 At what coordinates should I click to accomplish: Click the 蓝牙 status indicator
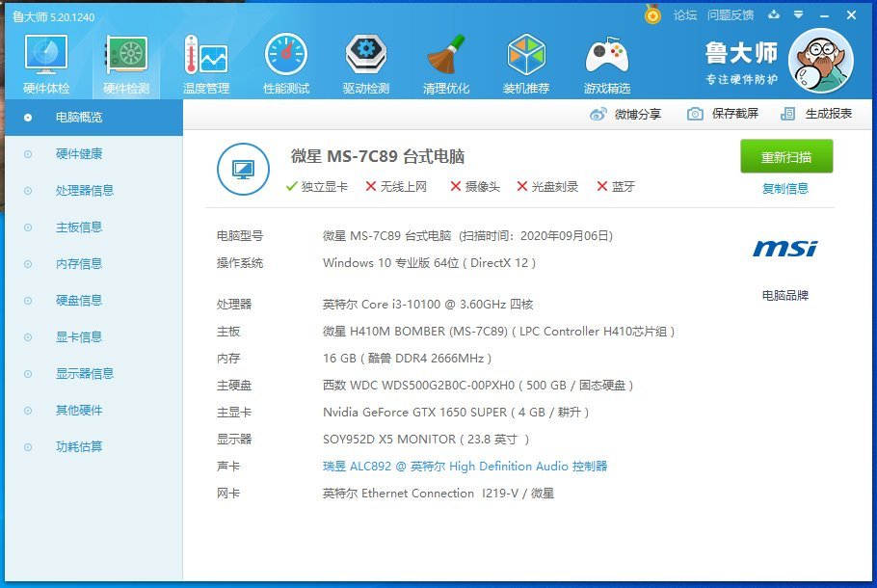click(616, 186)
